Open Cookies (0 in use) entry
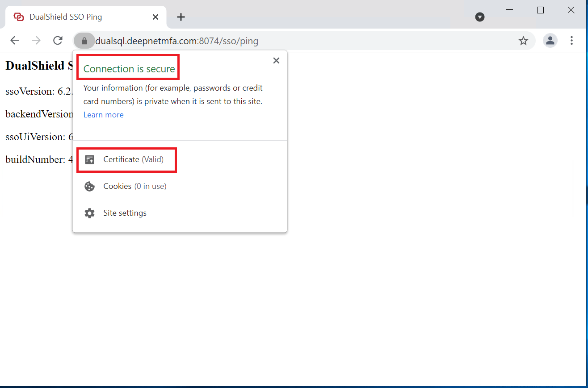Viewport: 588px width, 388px height. (180, 186)
